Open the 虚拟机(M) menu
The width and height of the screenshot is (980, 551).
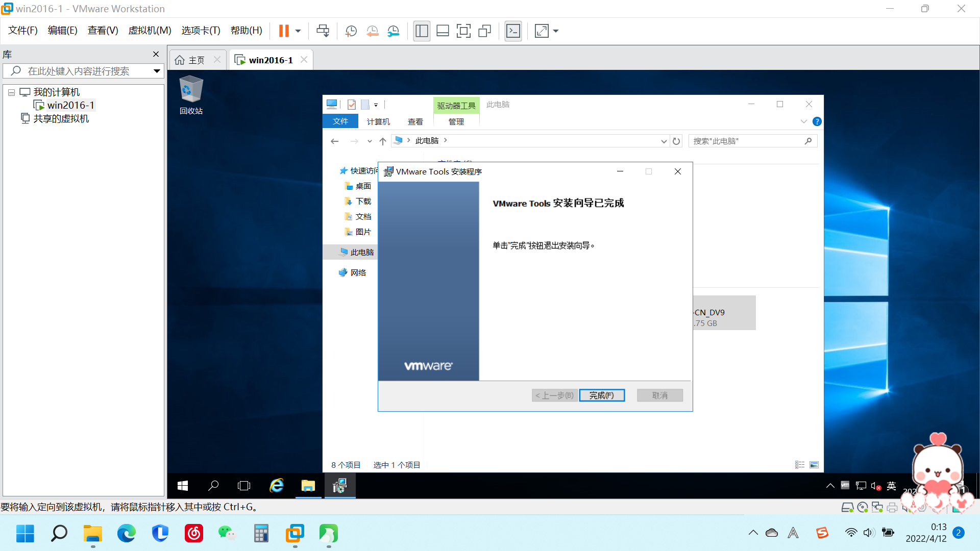pyautogui.click(x=150, y=31)
